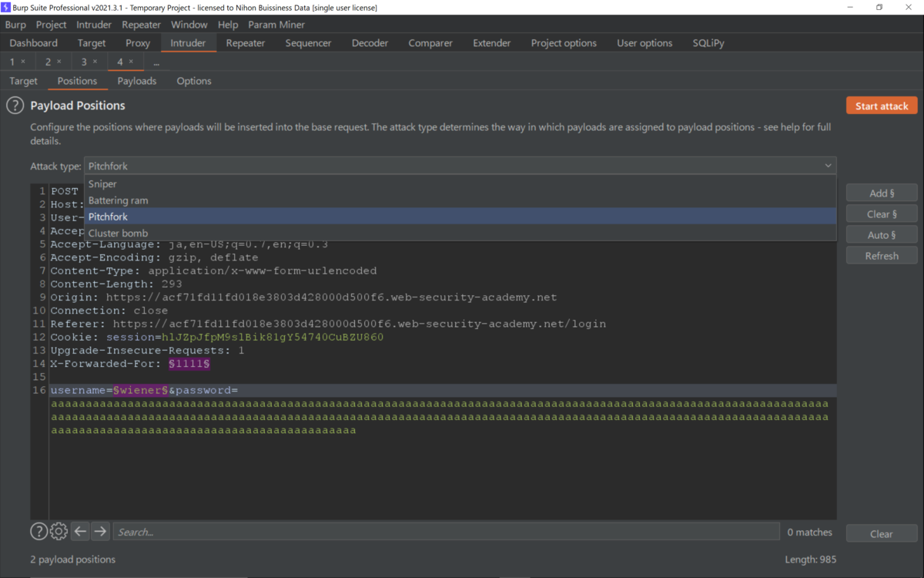Screen dimensions: 924x578
Task: Click into the Search input field
Action: pyautogui.click(x=447, y=532)
